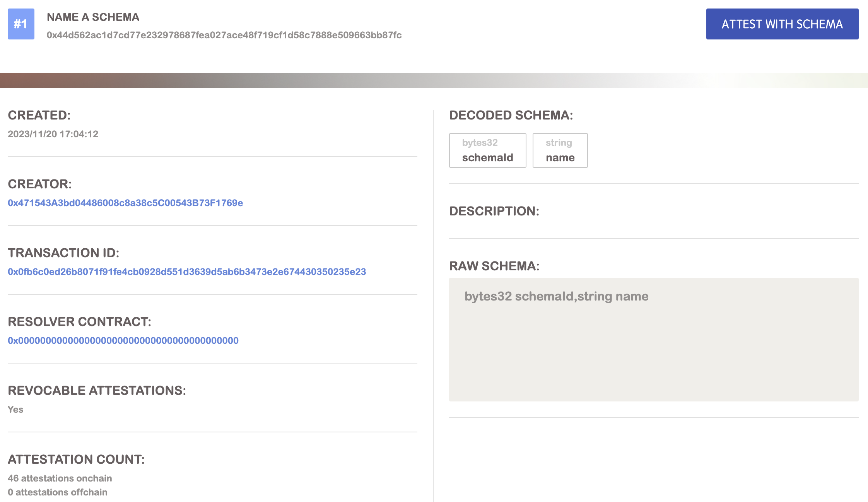The image size is (868, 502).
Task: Click the Name A Schema title
Action: pyautogui.click(x=93, y=17)
